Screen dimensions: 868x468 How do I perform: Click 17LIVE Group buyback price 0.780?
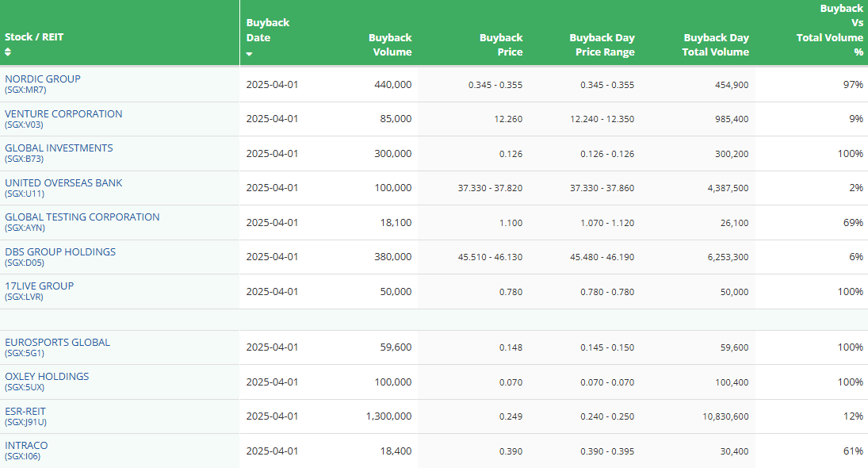[510, 292]
